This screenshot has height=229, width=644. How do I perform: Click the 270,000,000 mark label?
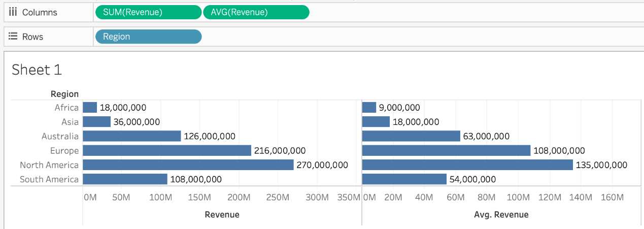pyautogui.click(x=323, y=165)
